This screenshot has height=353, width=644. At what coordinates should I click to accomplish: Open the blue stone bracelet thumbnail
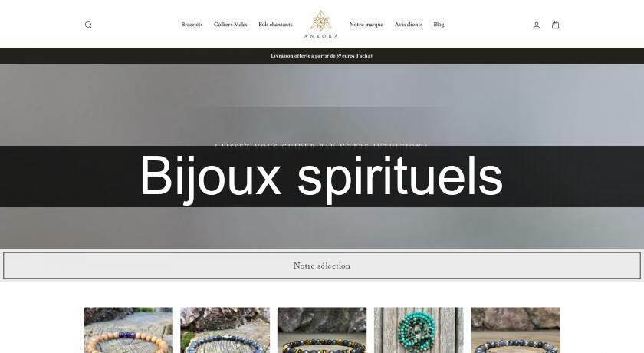225,330
